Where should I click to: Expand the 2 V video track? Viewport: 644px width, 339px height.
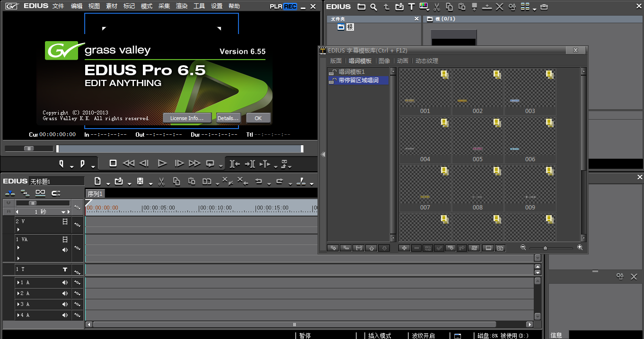(18, 230)
